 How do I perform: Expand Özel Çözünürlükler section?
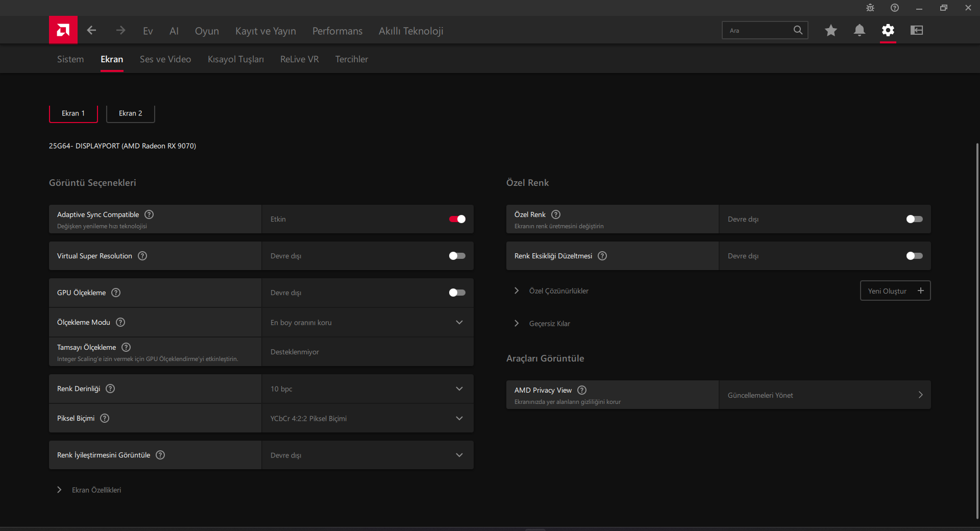(552, 291)
